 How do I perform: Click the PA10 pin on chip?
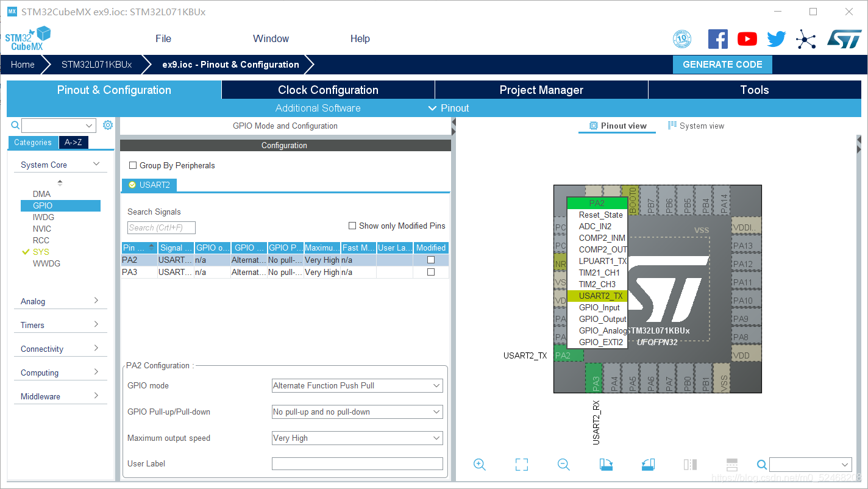pos(746,301)
